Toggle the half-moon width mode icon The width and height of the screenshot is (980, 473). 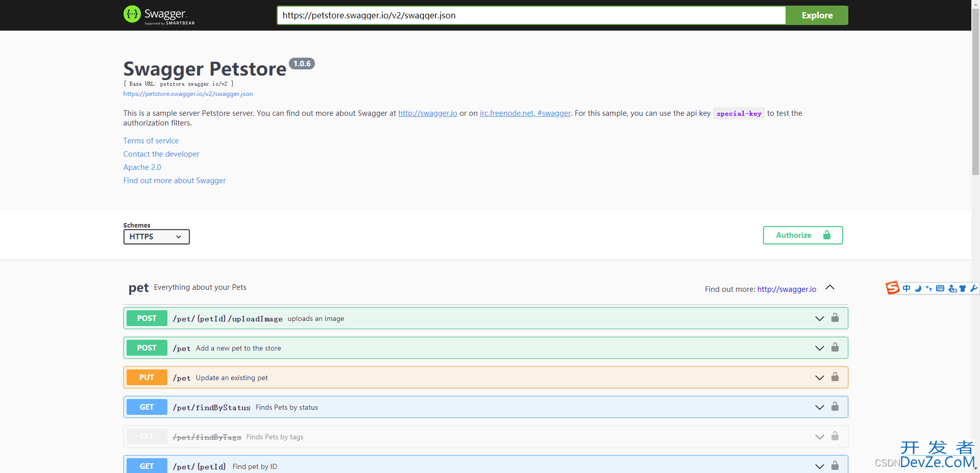point(918,288)
